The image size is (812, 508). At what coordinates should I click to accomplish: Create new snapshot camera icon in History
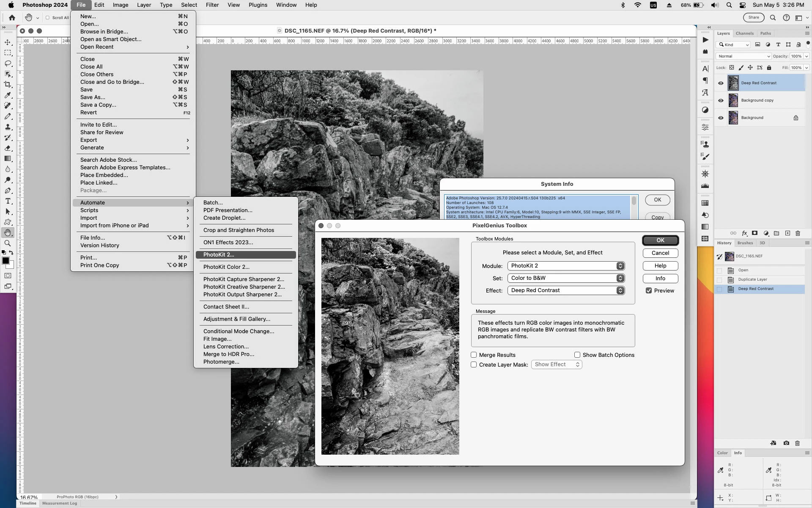(x=786, y=443)
